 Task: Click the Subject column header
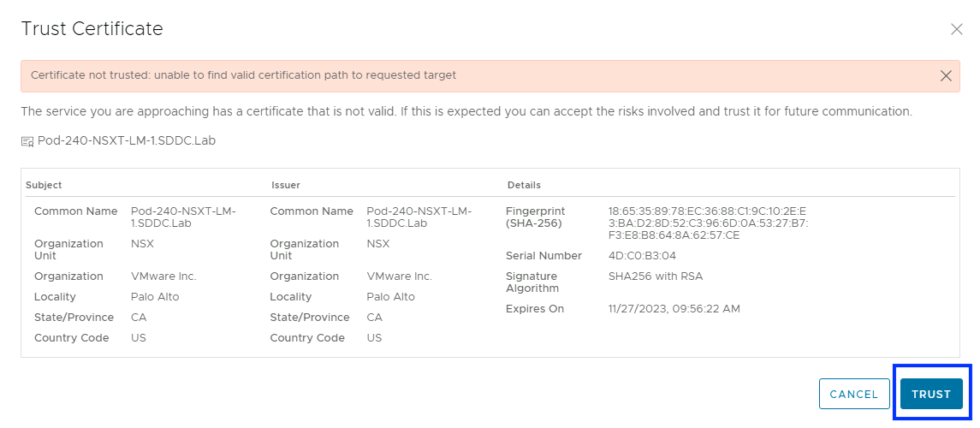coord(44,185)
